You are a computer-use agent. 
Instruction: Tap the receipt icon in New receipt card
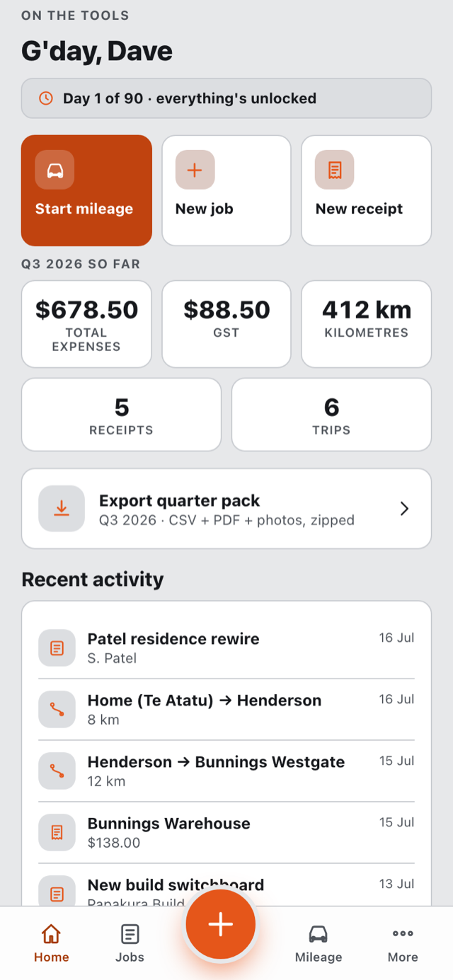coord(335,170)
